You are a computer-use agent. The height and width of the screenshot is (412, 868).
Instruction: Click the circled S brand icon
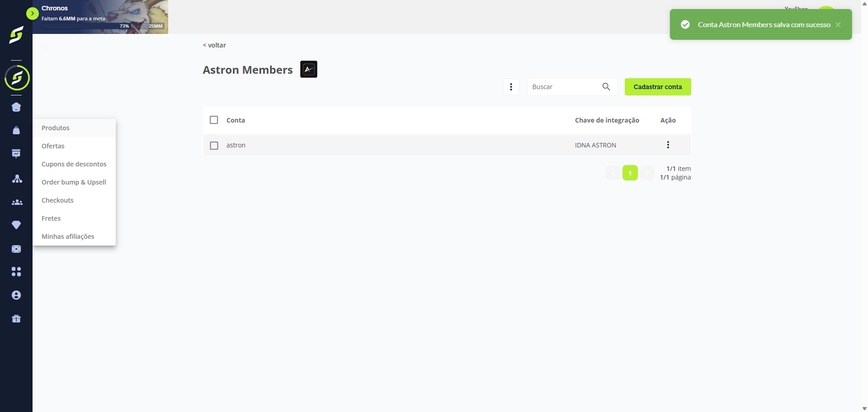pos(17,78)
